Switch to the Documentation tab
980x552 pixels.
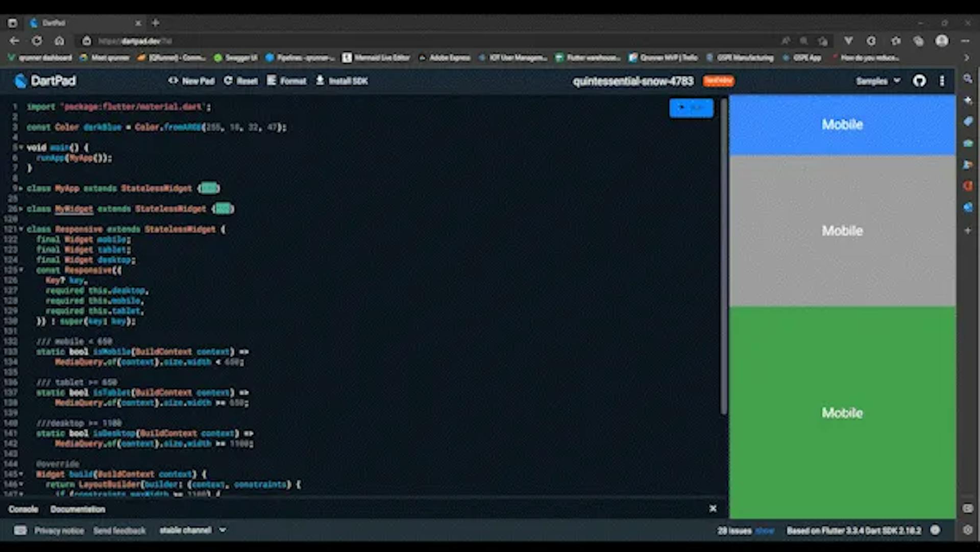click(78, 509)
